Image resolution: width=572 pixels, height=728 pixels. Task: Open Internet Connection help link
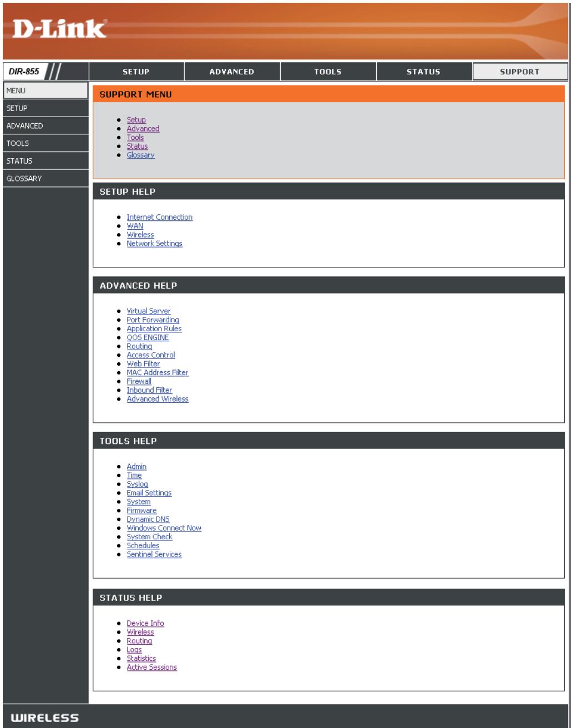click(x=159, y=217)
